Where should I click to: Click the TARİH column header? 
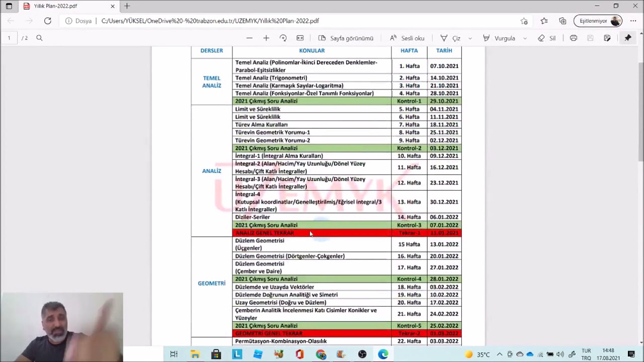tap(444, 51)
